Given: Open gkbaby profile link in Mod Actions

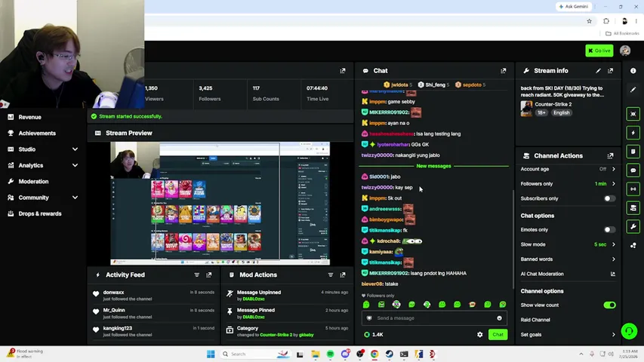Looking at the screenshot, I should coord(307,335).
